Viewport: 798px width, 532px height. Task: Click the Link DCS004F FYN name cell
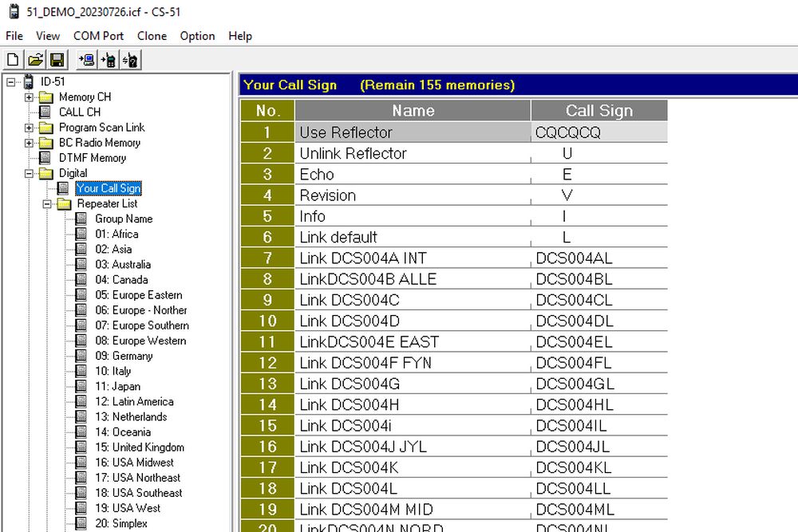click(x=413, y=363)
